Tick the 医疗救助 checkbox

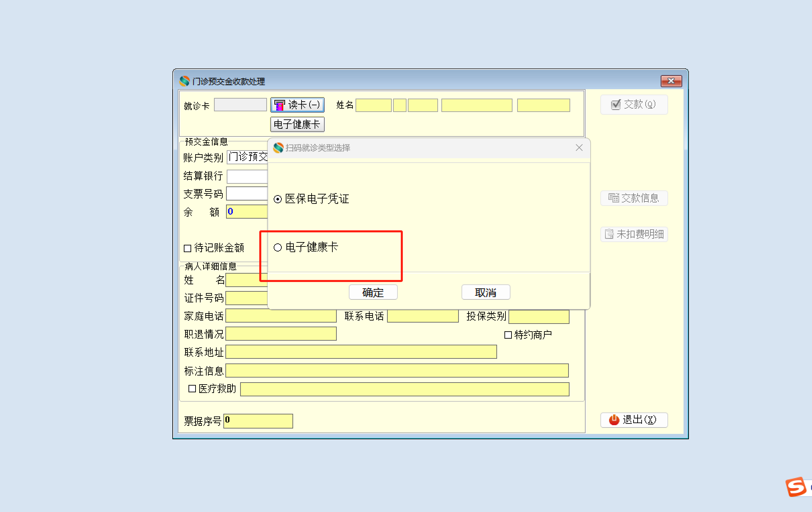[x=192, y=389]
